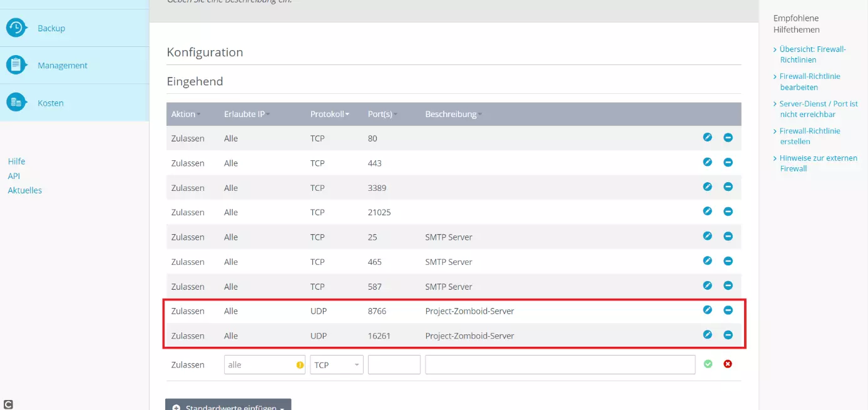Edit the port 3389 rule

point(707,187)
